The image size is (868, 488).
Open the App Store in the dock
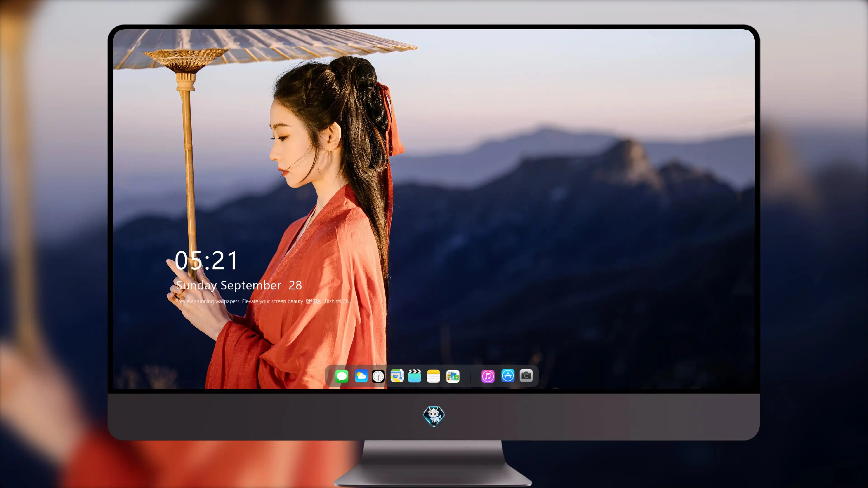(x=508, y=375)
